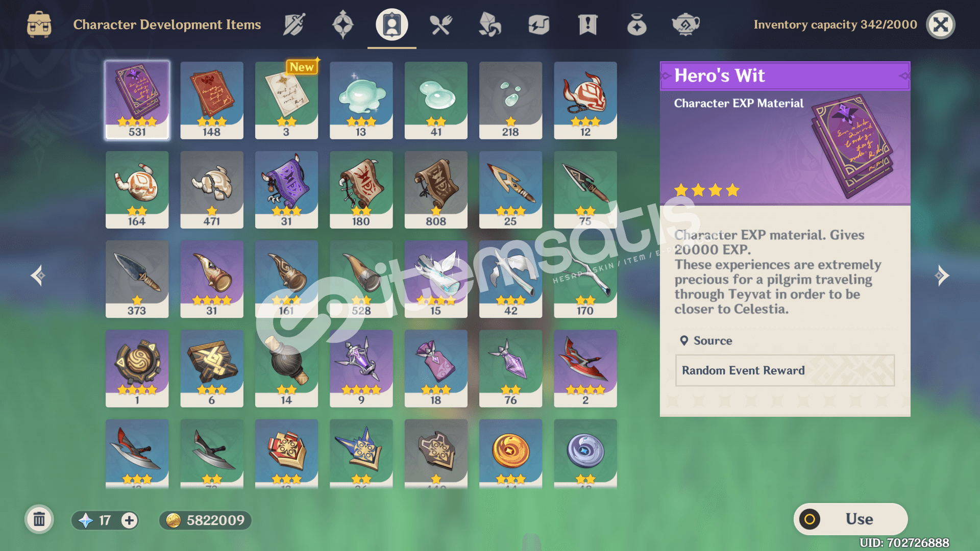Click the backpack inventory icon
Image resolution: width=980 pixels, height=551 pixels.
pos(39,24)
